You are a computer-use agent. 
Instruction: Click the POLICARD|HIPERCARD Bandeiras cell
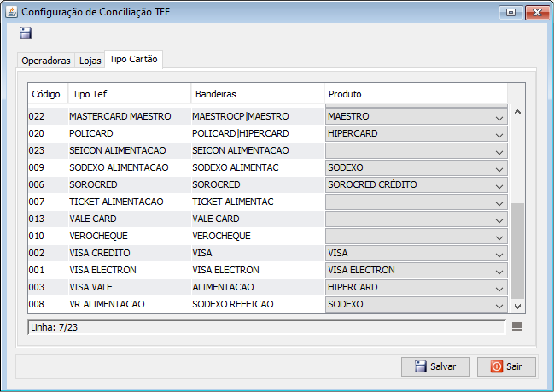point(257,133)
